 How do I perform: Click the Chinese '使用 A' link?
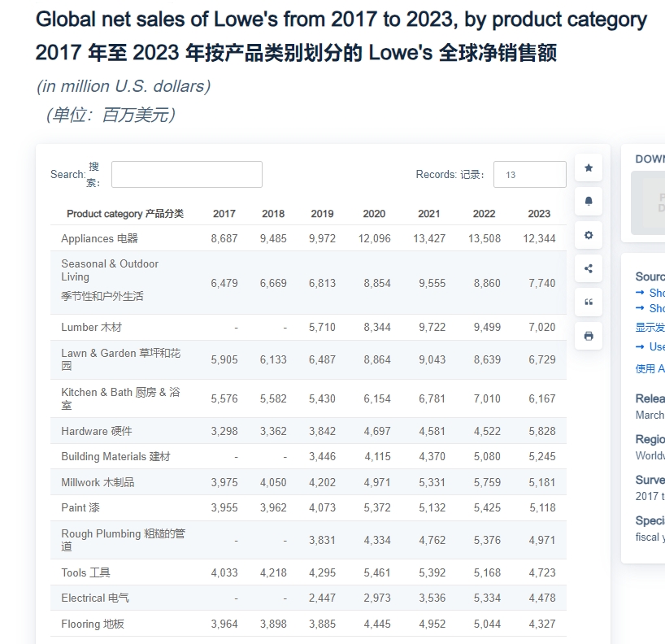[x=650, y=368]
